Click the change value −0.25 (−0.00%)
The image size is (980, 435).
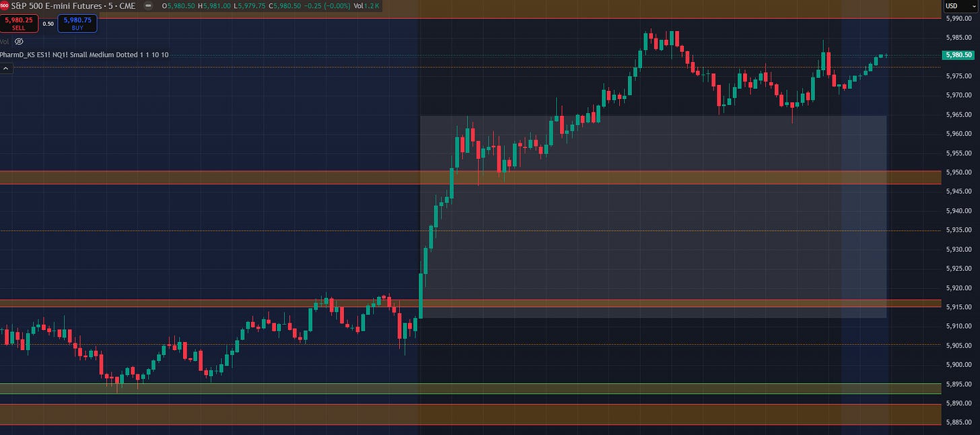click(x=327, y=6)
